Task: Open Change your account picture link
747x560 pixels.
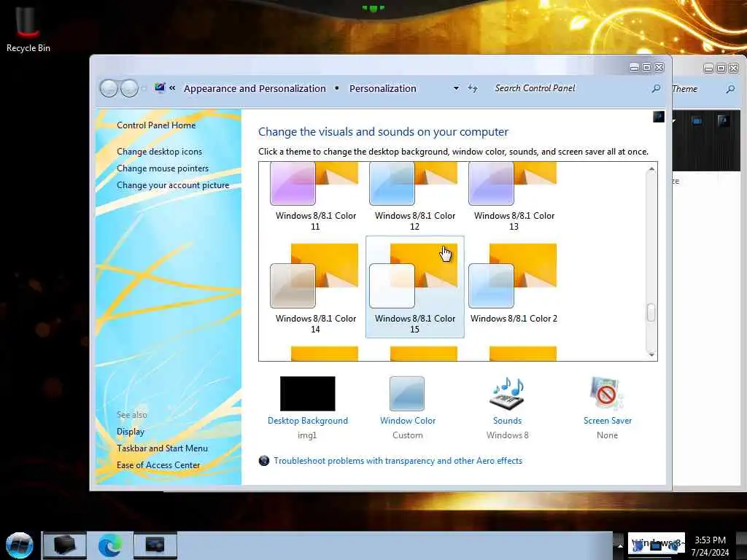Action: (173, 185)
